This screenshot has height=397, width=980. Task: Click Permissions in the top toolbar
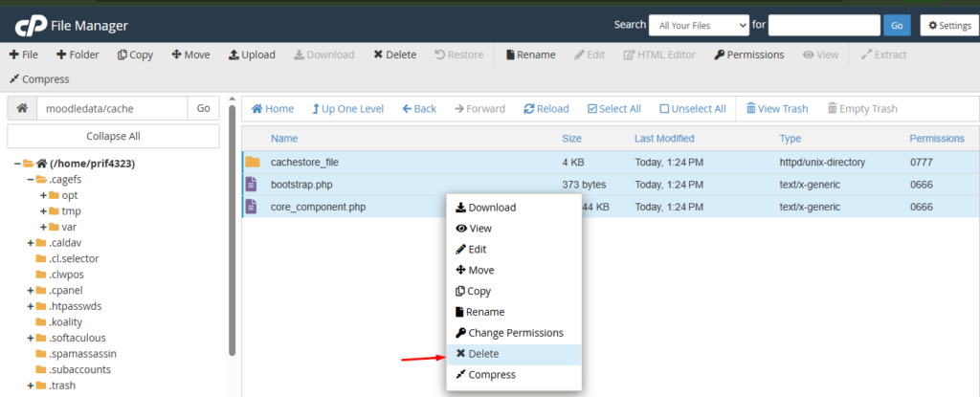tap(748, 55)
